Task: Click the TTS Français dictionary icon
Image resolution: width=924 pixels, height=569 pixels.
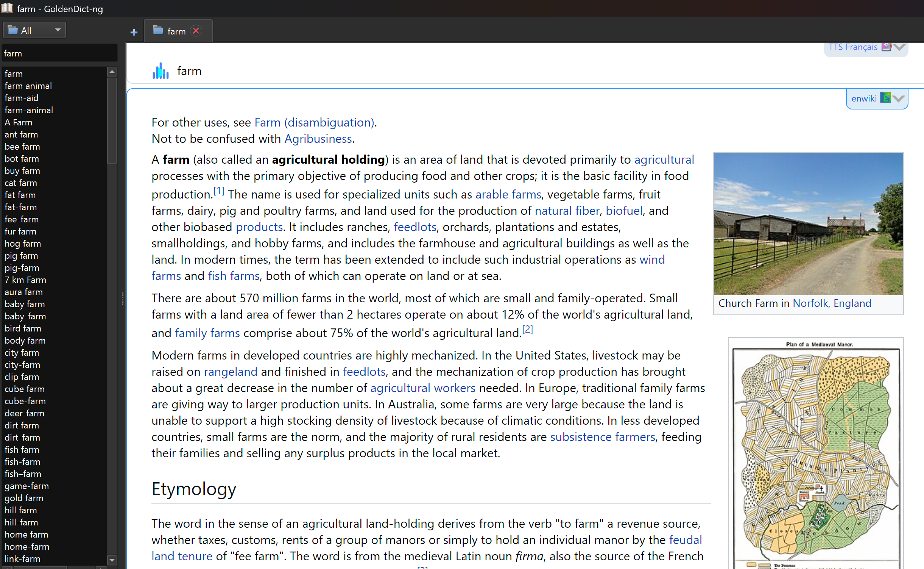Action: coord(886,47)
